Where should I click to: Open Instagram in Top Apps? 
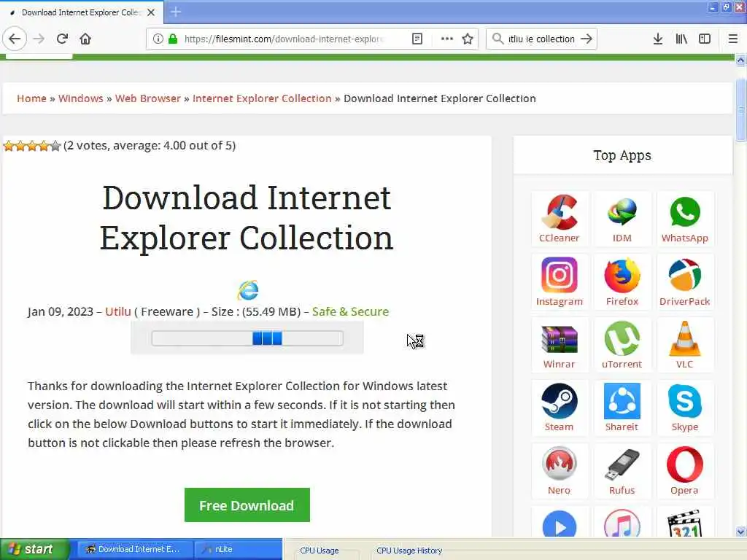(560, 282)
